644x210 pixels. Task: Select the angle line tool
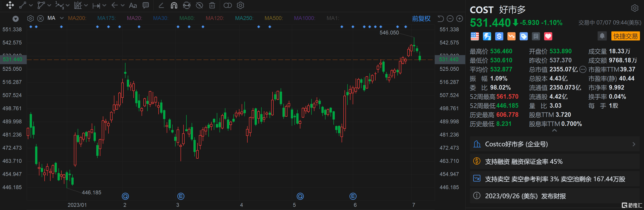point(161,5)
